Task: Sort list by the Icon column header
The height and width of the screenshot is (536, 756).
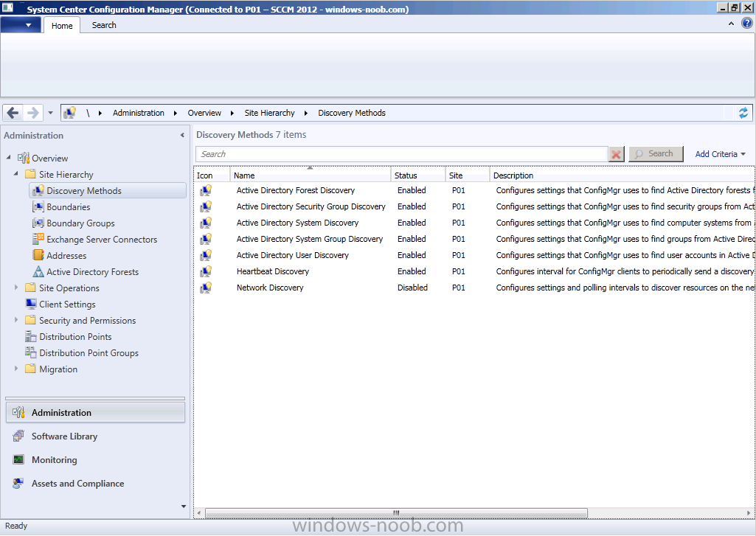Action: (212, 175)
